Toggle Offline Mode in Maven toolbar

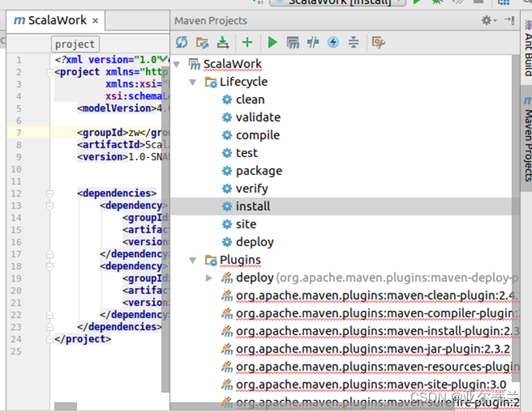pos(313,42)
